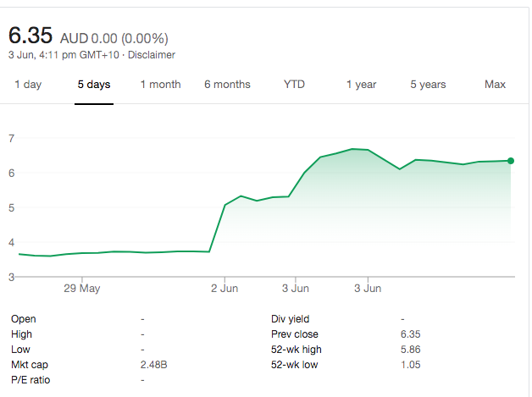Choose the 5 years range tab
The image size is (532, 397).
(428, 85)
